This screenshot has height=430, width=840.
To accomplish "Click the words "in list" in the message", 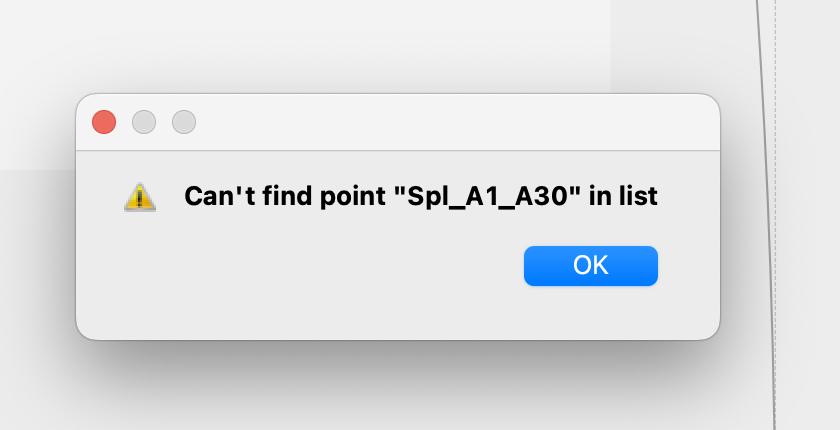I will click(x=623, y=196).
